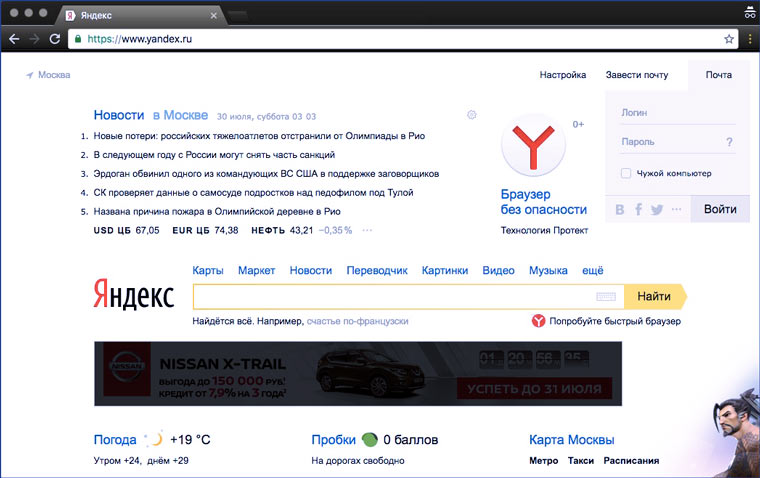760x478 pixels.
Task: Open news settings gear icon
Action: [x=472, y=115]
